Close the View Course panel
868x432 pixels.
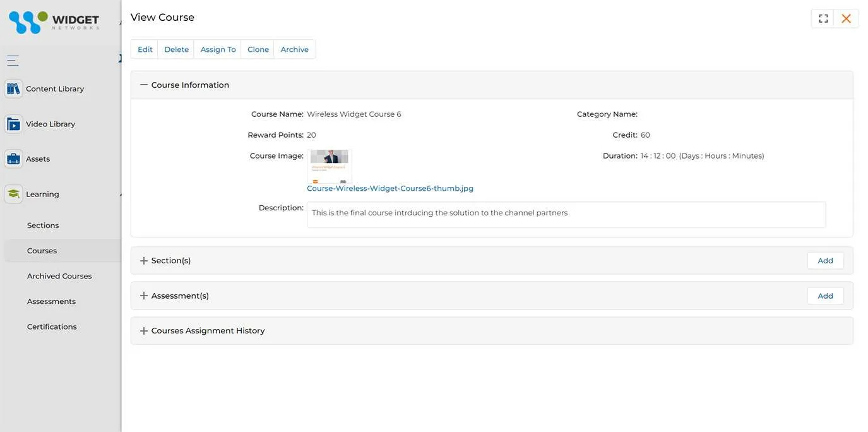point(846,19)
